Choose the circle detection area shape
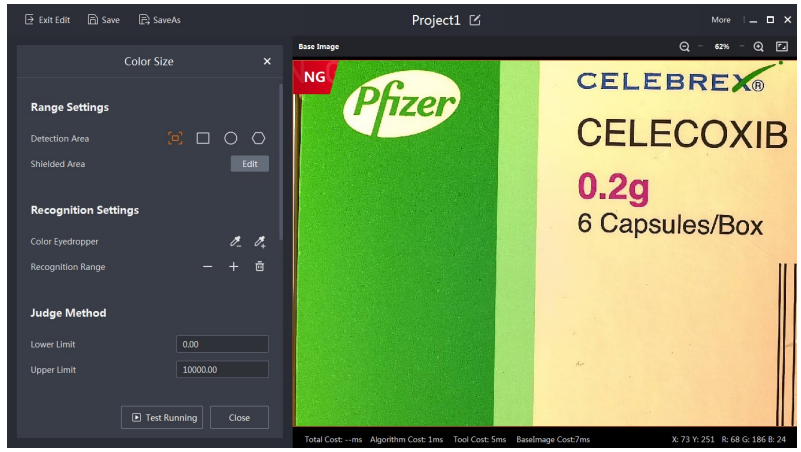The image size is (801, 452). (x=230, y=138)
